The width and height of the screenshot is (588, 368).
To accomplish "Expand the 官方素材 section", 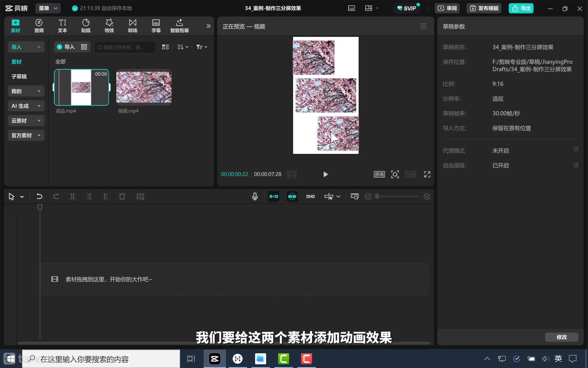I will (x=26, y=135).
